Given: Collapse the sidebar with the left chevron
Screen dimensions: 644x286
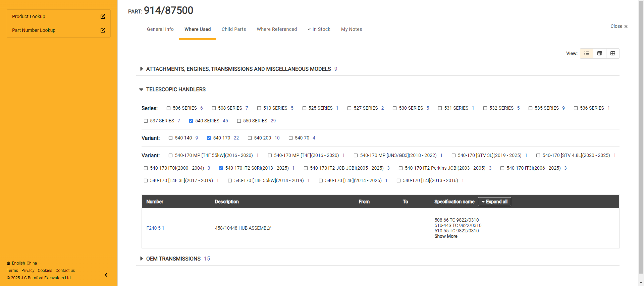Looking at the screenshot, I should pos(106,275).
